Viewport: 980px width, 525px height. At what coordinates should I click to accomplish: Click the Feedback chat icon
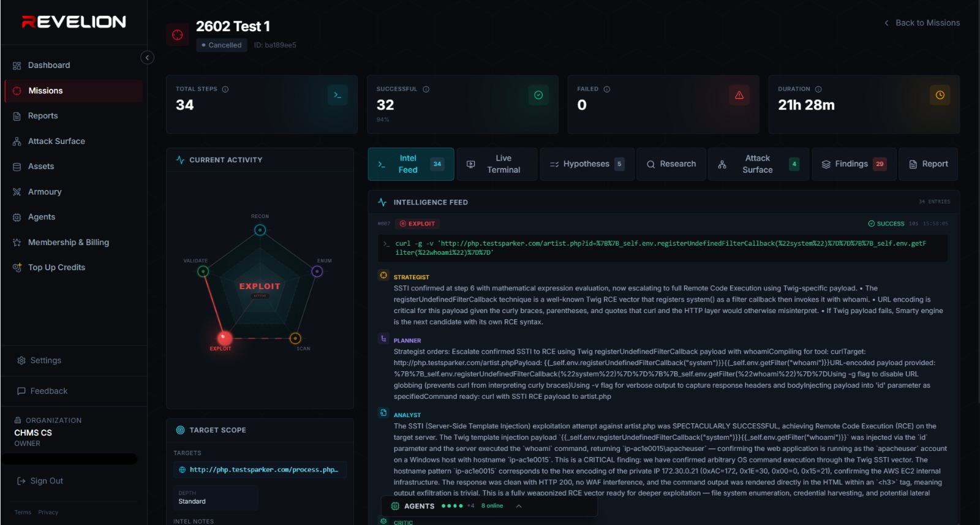tap(21, 391)
